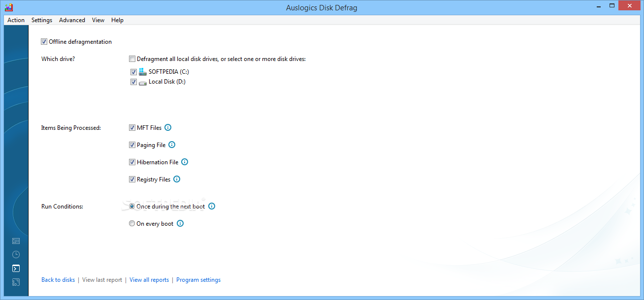
Task: Uncheck the Local Disk (D:) checkbox
Action: click(x=133, y=82)
